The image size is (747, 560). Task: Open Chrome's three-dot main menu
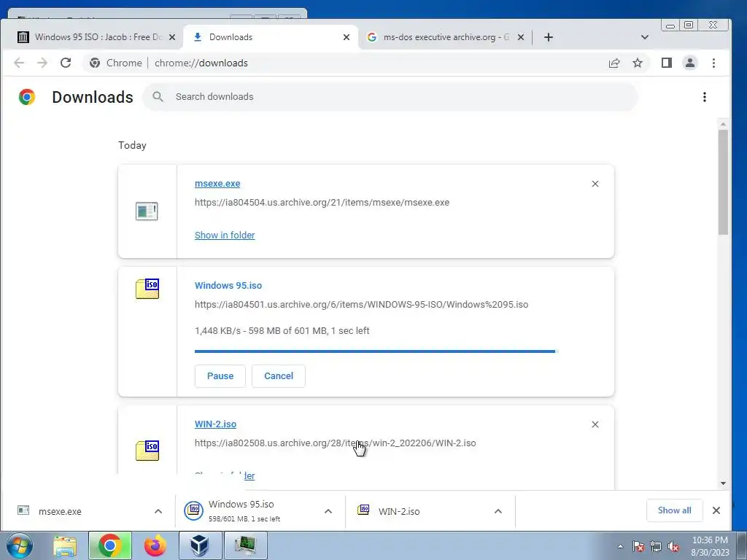[713, 63]
